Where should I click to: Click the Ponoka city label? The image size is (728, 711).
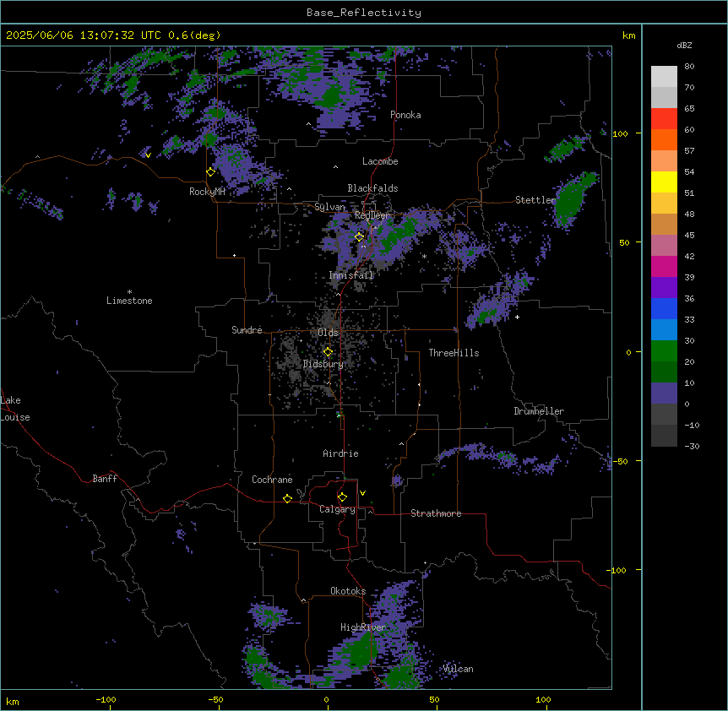coord(405,115)
